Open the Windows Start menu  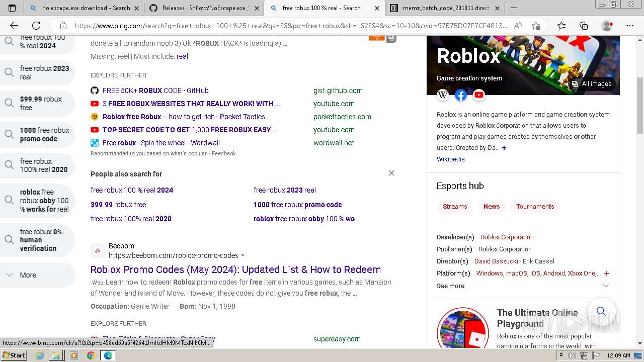click(14, 355)
